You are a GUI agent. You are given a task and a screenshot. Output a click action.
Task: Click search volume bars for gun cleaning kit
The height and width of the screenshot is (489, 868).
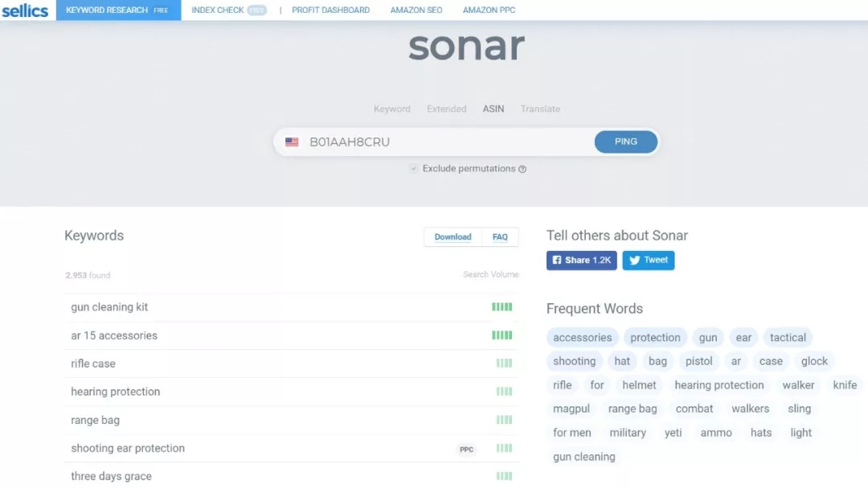502,306
